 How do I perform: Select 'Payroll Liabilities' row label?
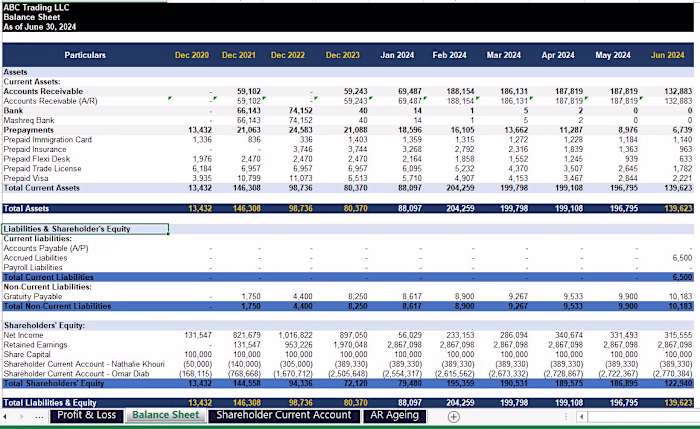[x=33, y=268]
